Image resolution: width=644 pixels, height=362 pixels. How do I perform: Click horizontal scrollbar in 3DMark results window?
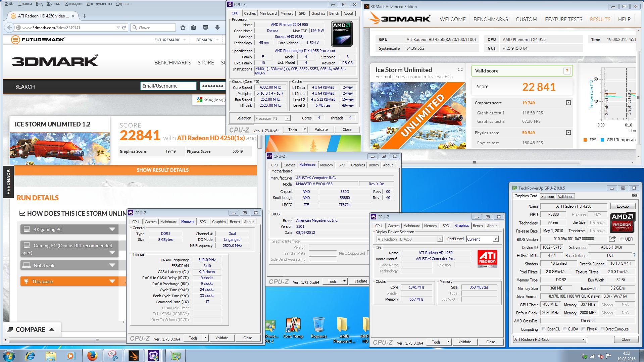pyautogui.click(x=474, y=162)
